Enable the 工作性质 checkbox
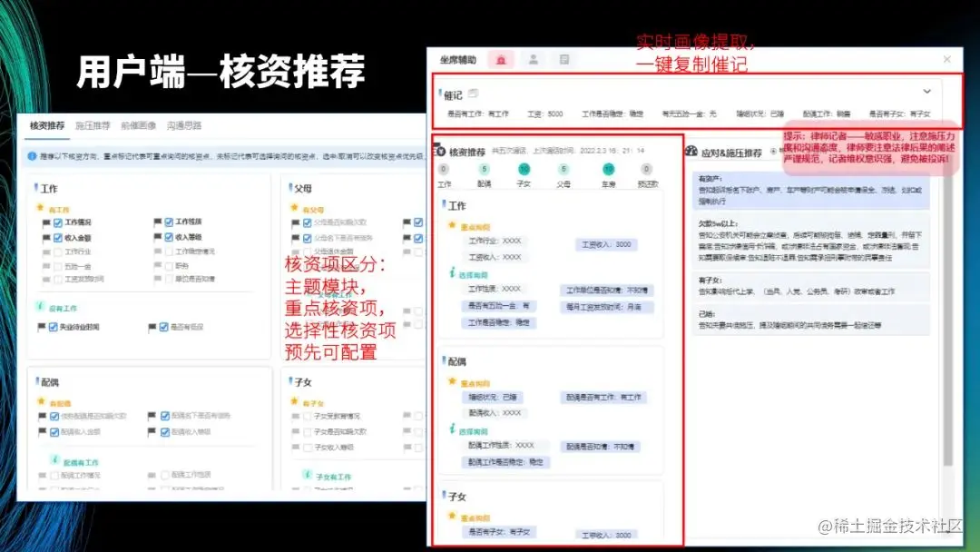Screen dimensions: 980x552 point(168,222)
